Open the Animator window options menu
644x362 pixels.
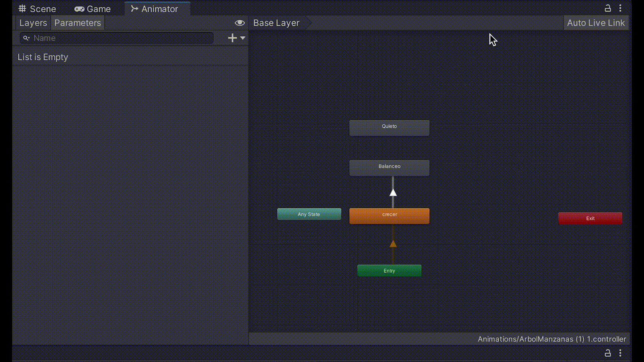(x=620, y=8)
